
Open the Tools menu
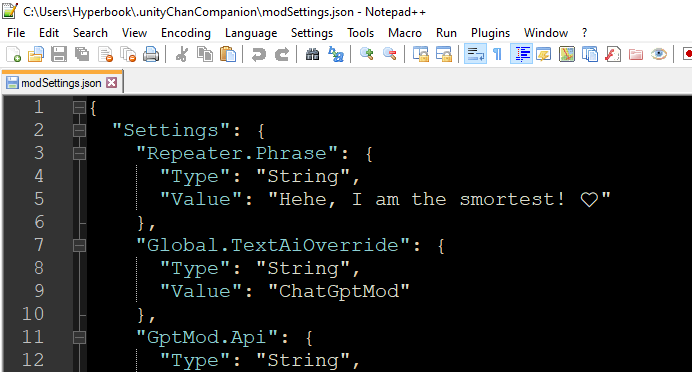click(x=361, y=33)
